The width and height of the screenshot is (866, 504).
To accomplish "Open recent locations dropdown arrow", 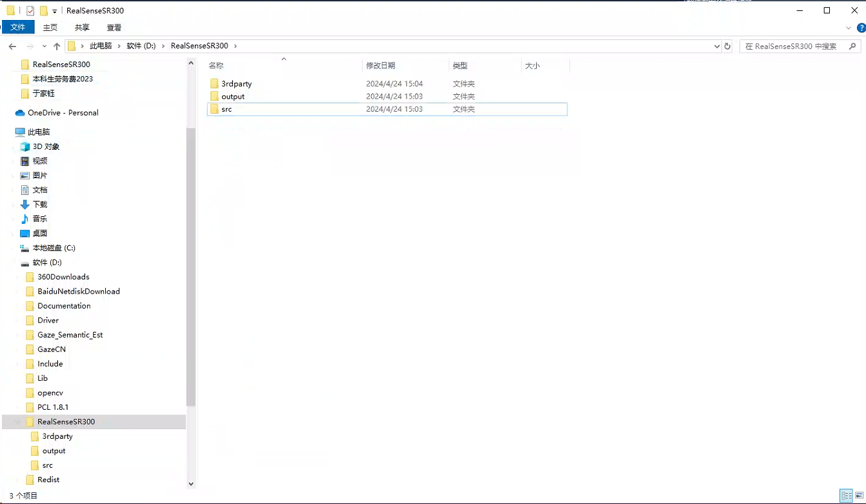I will tap(45, 46).
